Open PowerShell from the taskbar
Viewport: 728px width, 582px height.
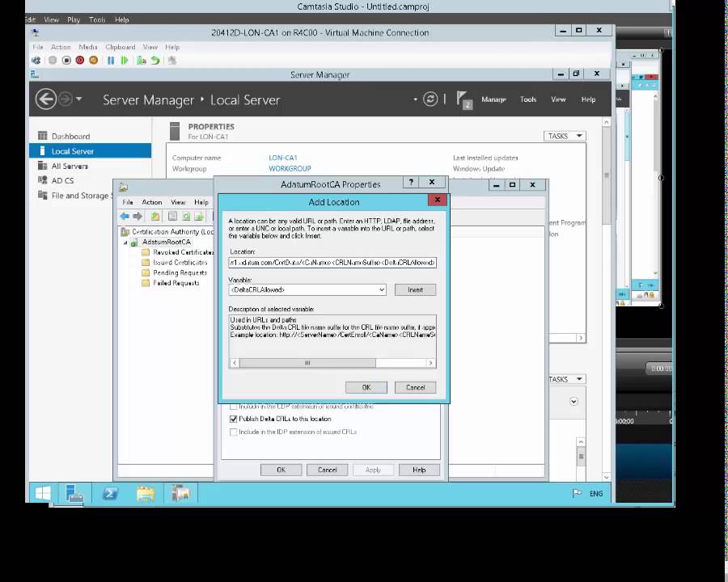(110, 493)
